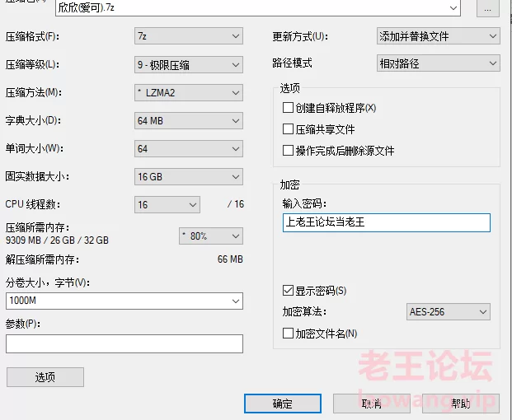This screenshot has height=420, width=512.
Task: Open the 更新方式 dropdown
Action: pyautogui.click(x=438, y=36)
